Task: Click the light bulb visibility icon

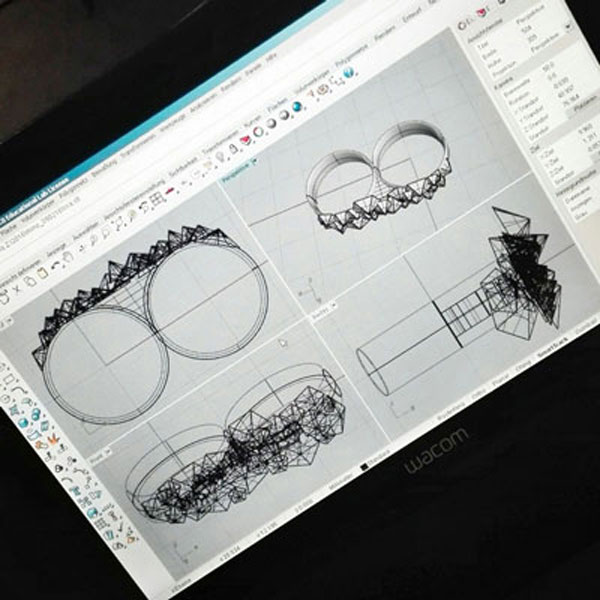Action: (221, 156)
